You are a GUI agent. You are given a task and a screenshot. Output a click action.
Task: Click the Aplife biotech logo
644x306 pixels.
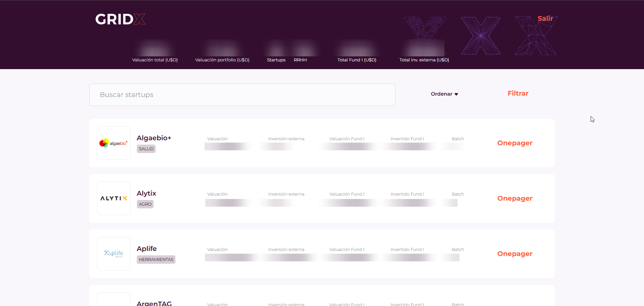pos(113,253)
